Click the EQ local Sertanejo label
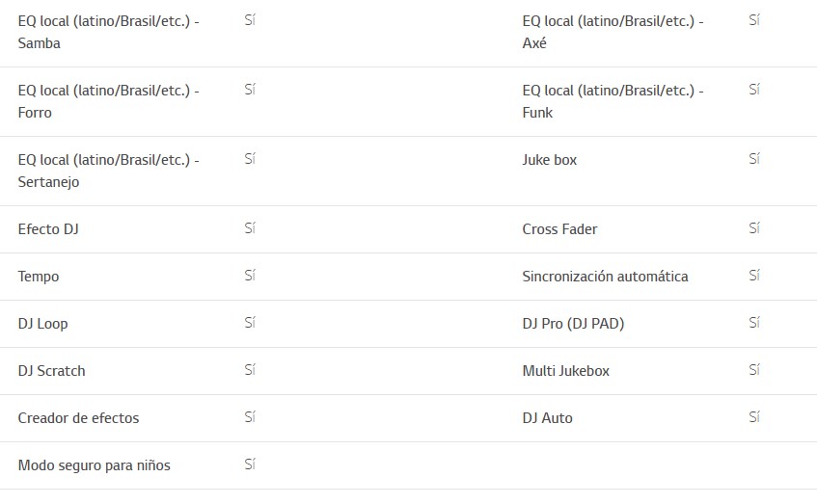The image size is (817, 504). 108,171
